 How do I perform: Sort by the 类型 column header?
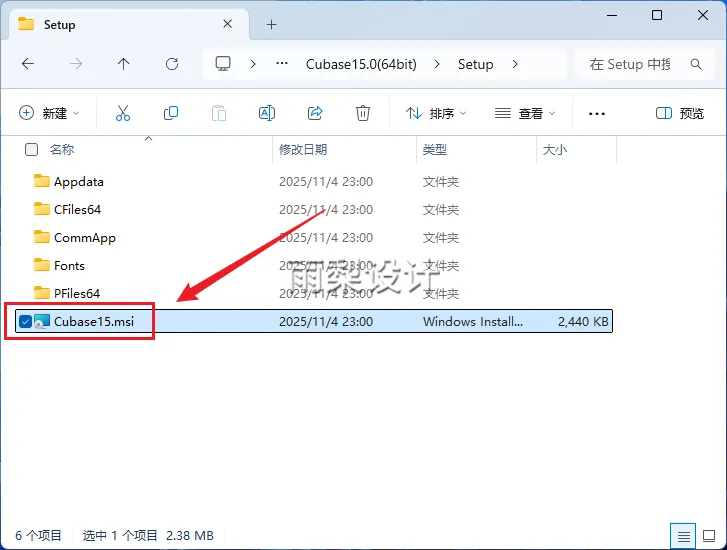click(435, 150)
